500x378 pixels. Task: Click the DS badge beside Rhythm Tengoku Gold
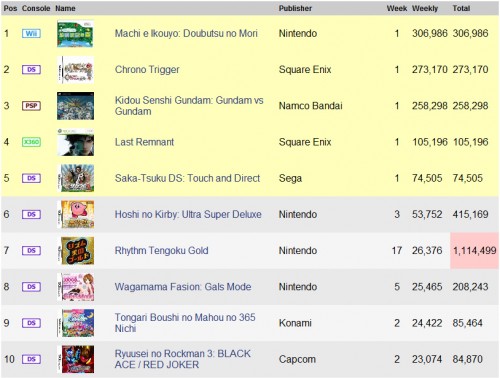coord(31,250)
